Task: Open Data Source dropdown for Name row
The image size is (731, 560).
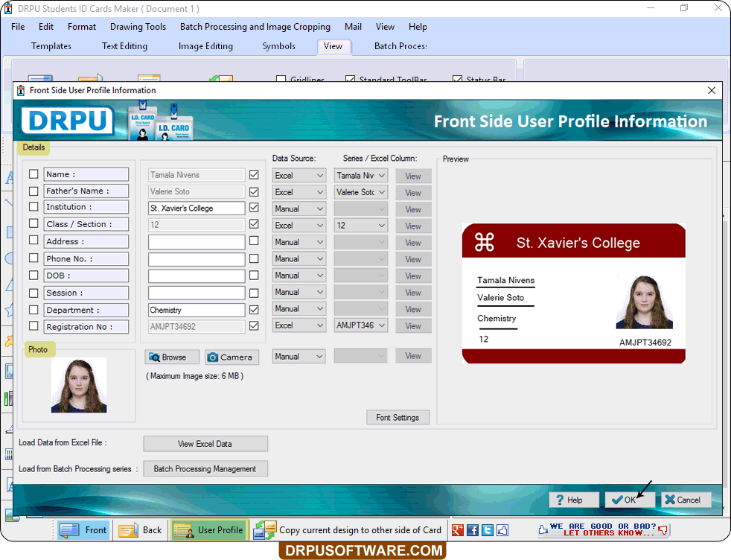Action: pos(299,176)
